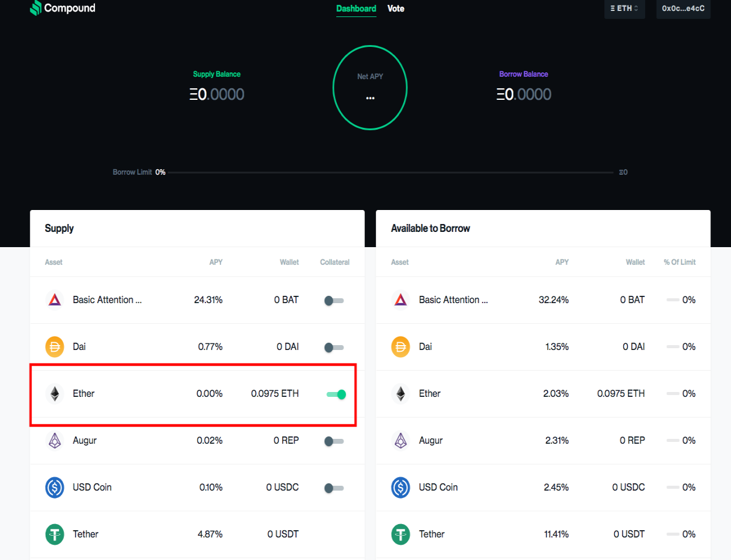Viewport: 731px width, 560px height.
Task: Click the Compound brand name link
Action: 70,9
